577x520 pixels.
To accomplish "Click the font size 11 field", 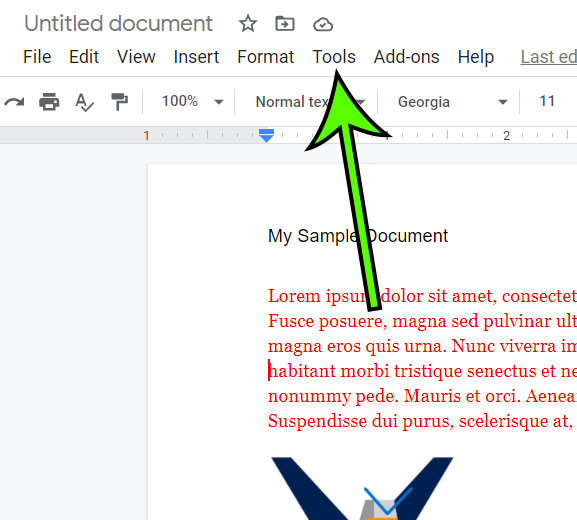I will coord(547,101).
